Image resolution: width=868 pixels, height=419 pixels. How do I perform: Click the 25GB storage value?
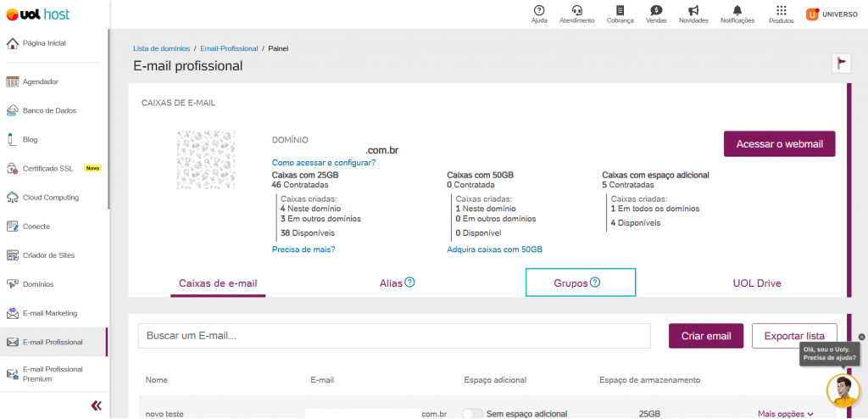pyautogui.click(x=649, y=413)
